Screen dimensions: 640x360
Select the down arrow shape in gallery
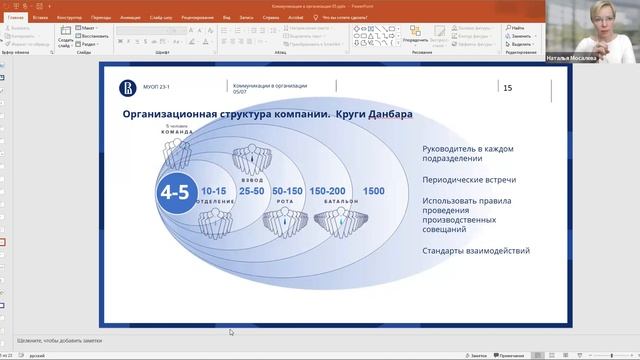[x=356, y=43]
